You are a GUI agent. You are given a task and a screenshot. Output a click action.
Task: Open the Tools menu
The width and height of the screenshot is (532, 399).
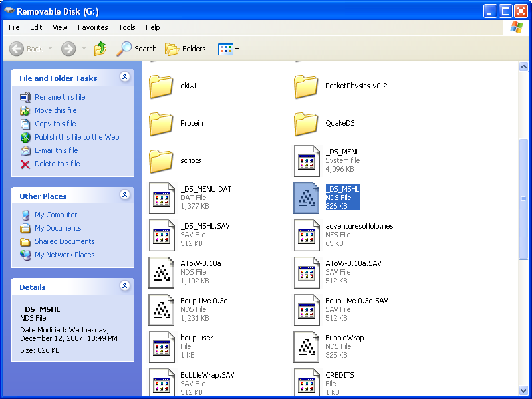(x=126, y=27)
